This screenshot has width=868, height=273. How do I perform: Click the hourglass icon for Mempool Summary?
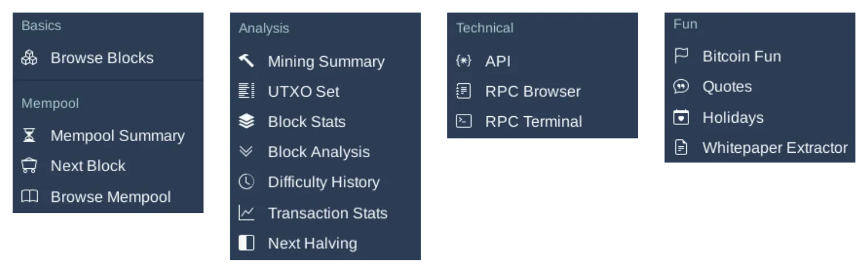point(29,135)
